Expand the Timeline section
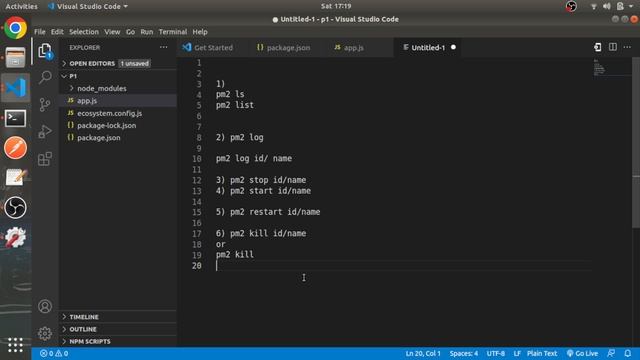 [84, 317]
